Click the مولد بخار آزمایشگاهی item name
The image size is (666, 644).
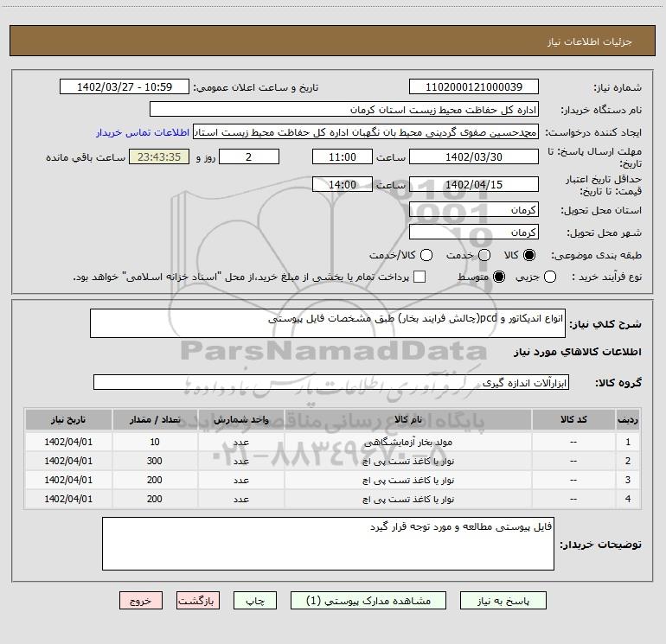point(407,442)
